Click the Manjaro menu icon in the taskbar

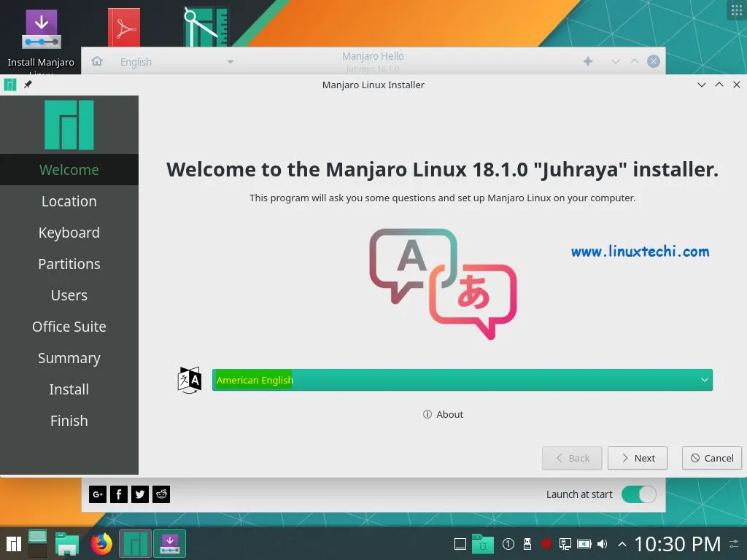pyautogui.click(x=13, y=543)
